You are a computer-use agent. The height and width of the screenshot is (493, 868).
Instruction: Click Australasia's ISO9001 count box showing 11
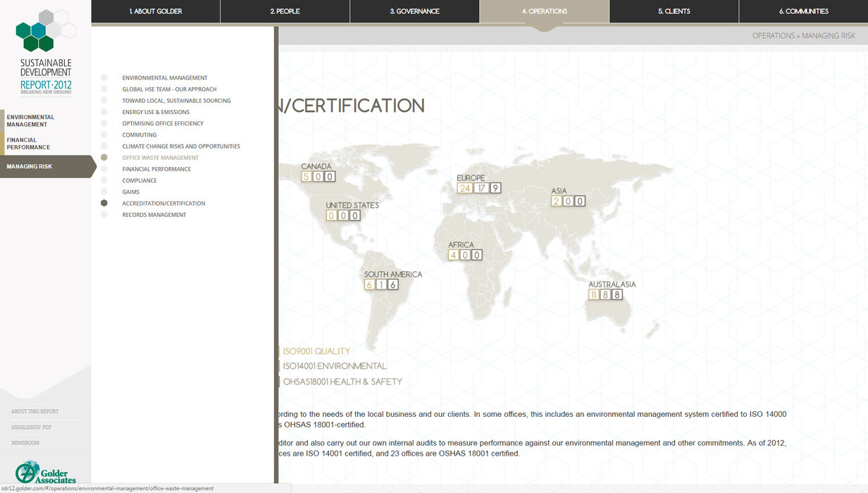(594, 295)
